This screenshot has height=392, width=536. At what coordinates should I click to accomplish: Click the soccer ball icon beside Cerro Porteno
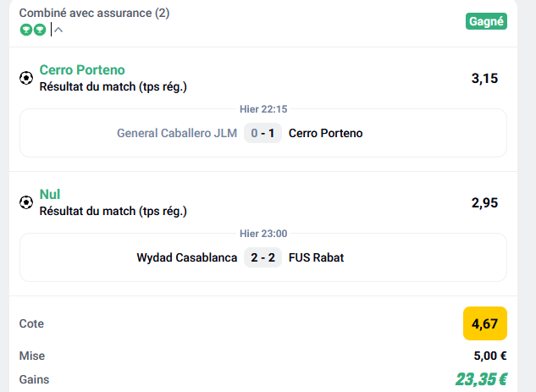[x=26, y=78]
